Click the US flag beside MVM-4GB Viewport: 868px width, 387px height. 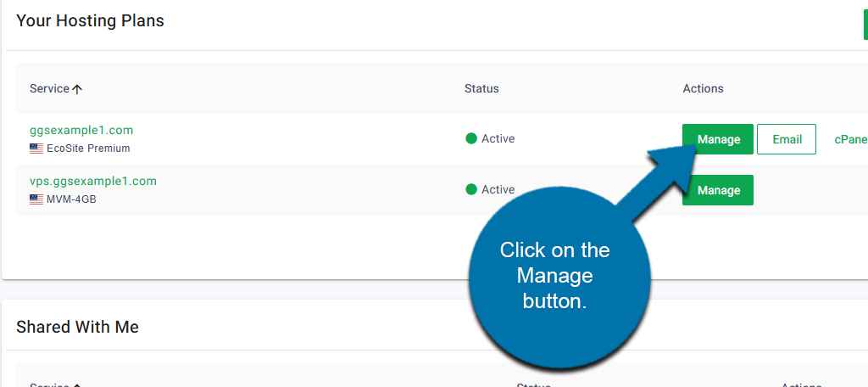coord(36,199)
